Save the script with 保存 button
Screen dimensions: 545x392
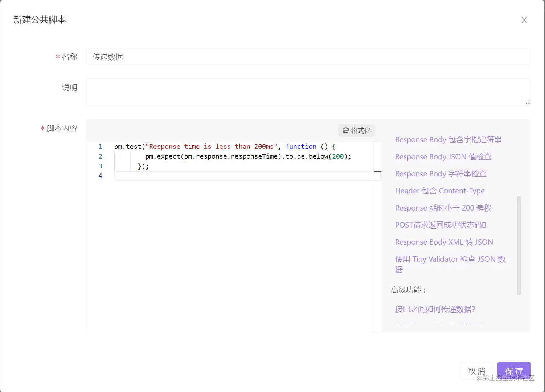coord(514,371)
